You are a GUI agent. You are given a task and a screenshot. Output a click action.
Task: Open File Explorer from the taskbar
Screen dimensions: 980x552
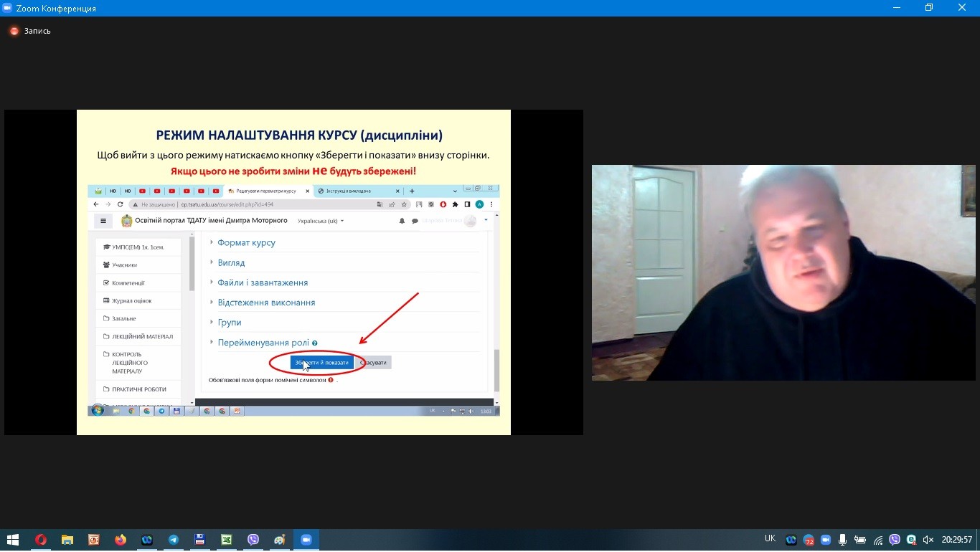[x=67, y=540]
